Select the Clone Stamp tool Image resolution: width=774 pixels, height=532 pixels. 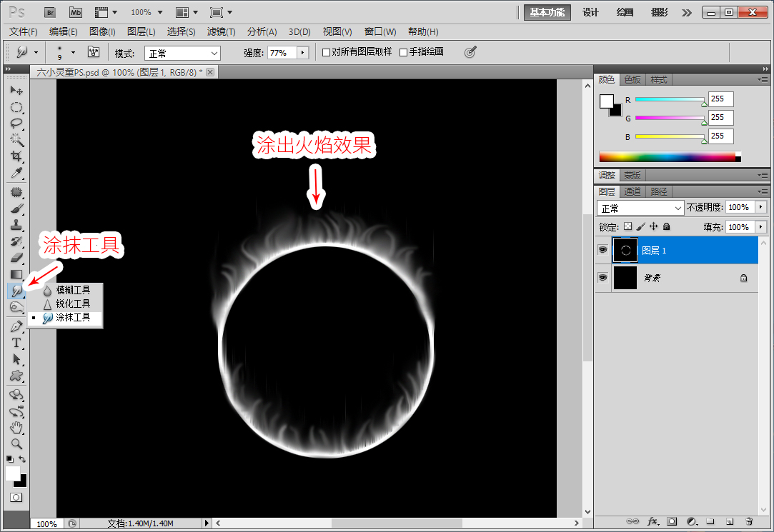(16, 225)
